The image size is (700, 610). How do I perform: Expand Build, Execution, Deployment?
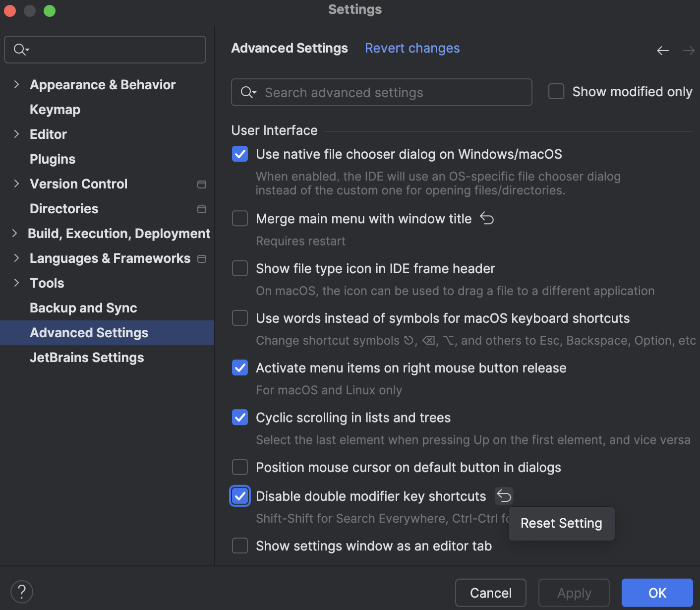(x=14, y=233)
